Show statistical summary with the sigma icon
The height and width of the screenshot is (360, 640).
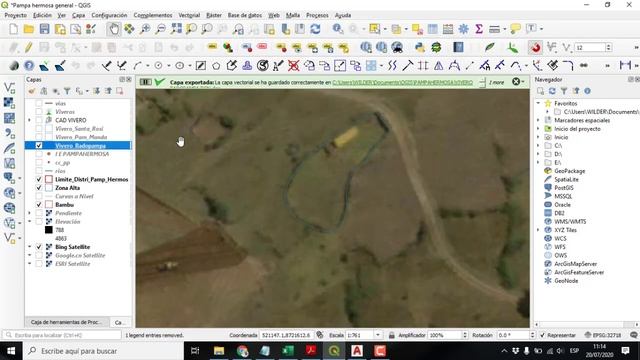[x=479, y=29]
